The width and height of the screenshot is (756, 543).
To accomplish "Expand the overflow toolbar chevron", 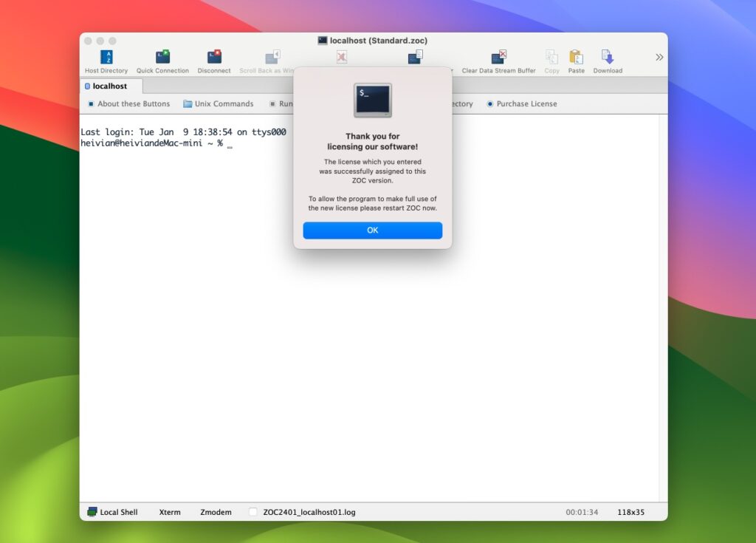I will point(658,55).
